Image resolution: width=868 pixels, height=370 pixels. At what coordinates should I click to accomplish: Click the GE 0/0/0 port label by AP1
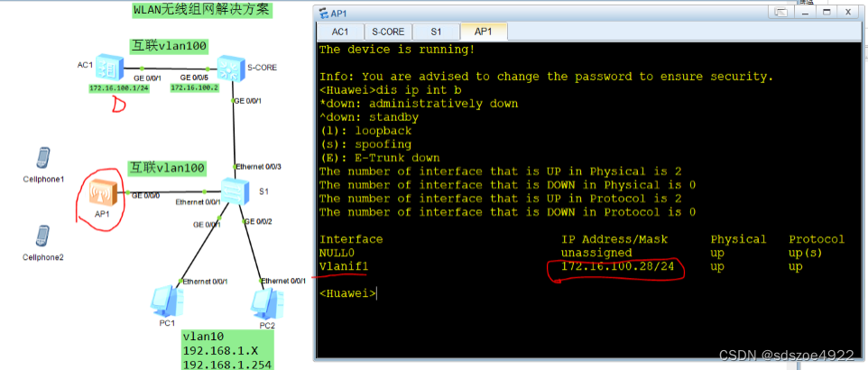coord(146,195)
